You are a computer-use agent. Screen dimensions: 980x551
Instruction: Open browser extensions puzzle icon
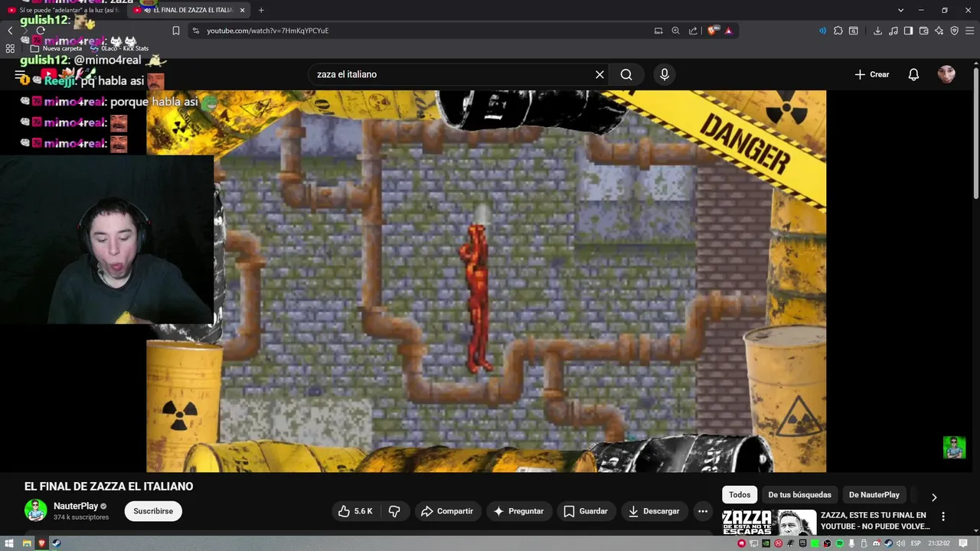[838, 31]
